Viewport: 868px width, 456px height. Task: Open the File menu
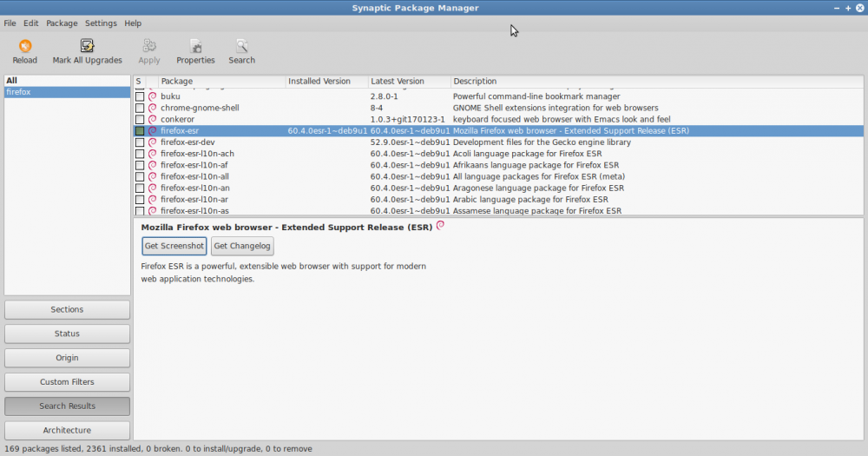[10, 23]
